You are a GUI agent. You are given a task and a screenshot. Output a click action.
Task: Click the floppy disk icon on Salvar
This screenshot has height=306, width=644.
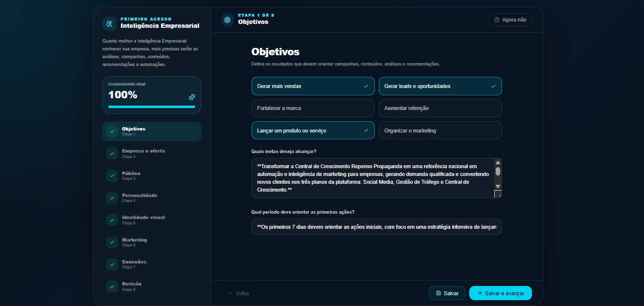438,293
